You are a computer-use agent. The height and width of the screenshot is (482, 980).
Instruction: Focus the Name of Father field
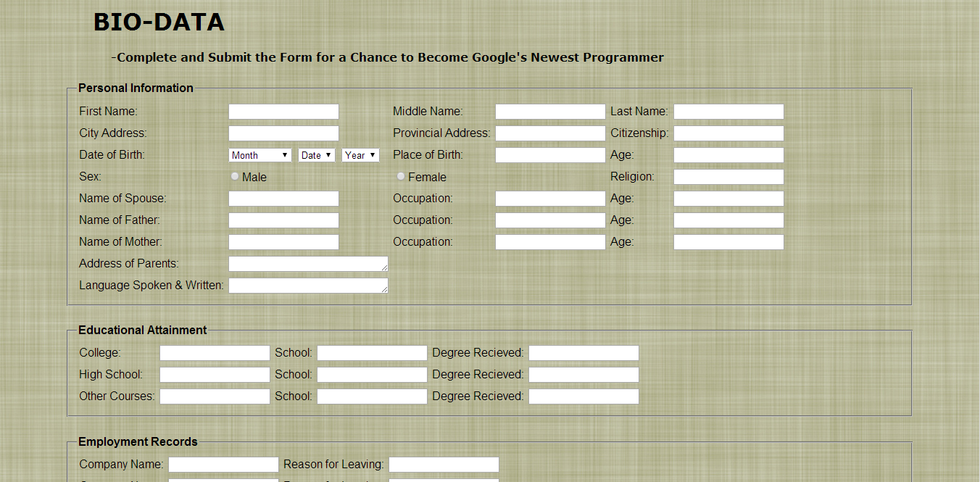click(x=283, y=220)
